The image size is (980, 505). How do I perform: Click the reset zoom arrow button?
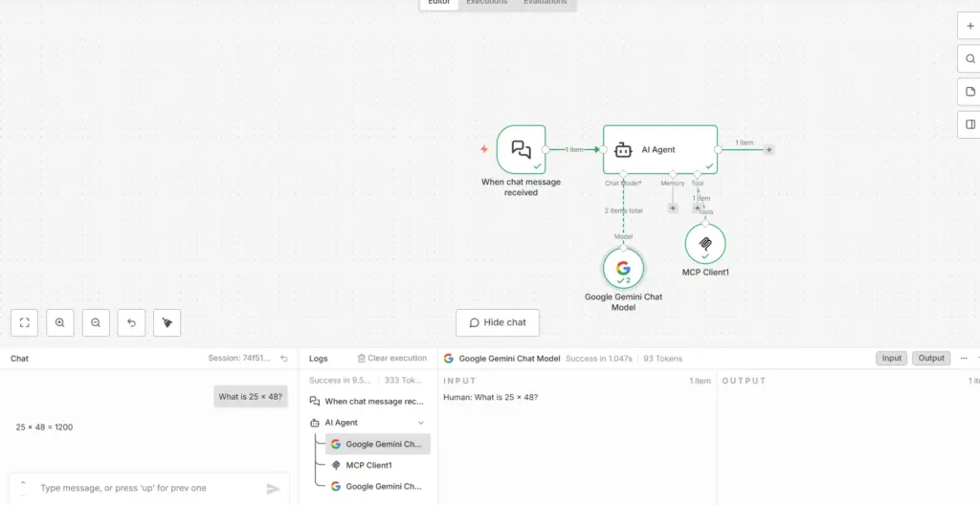coord(131,322)
